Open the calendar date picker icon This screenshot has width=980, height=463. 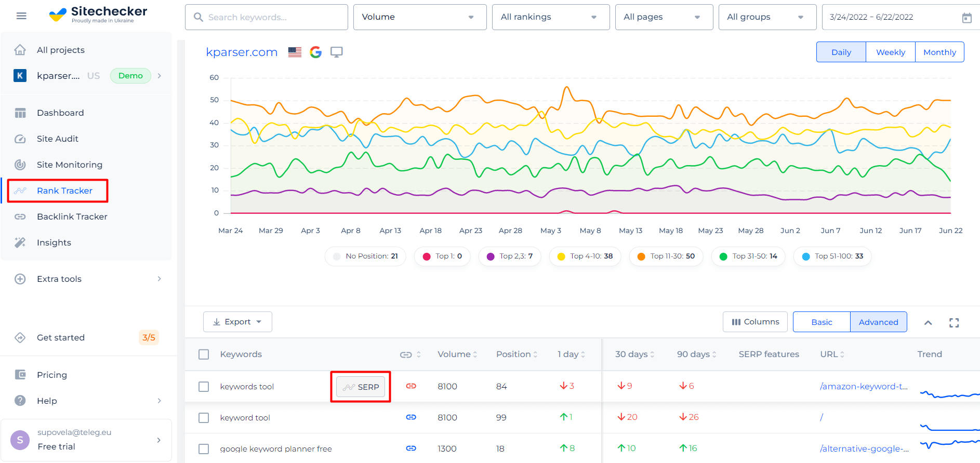point(966,18)
